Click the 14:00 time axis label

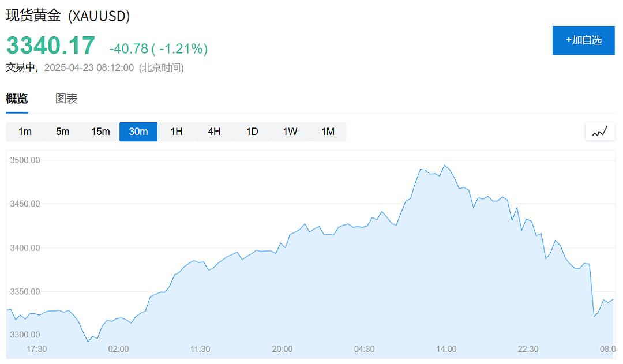[x=446, y=349]
